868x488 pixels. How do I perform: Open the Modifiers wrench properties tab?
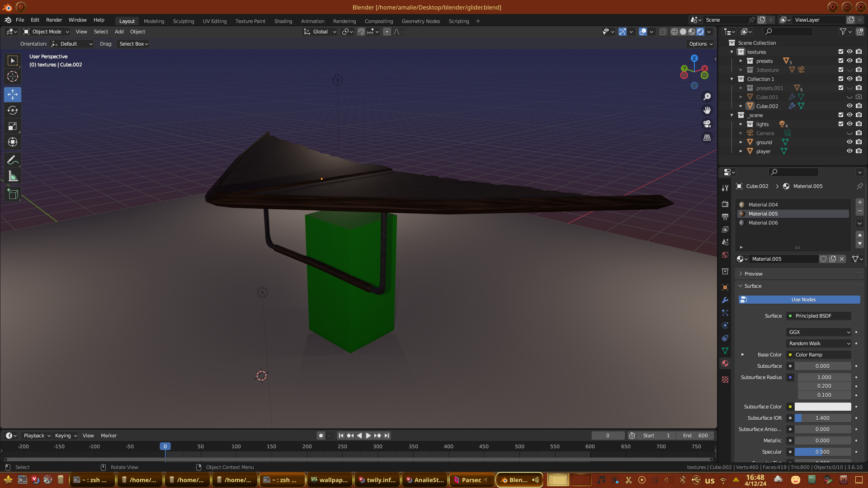tap(725, 300)
